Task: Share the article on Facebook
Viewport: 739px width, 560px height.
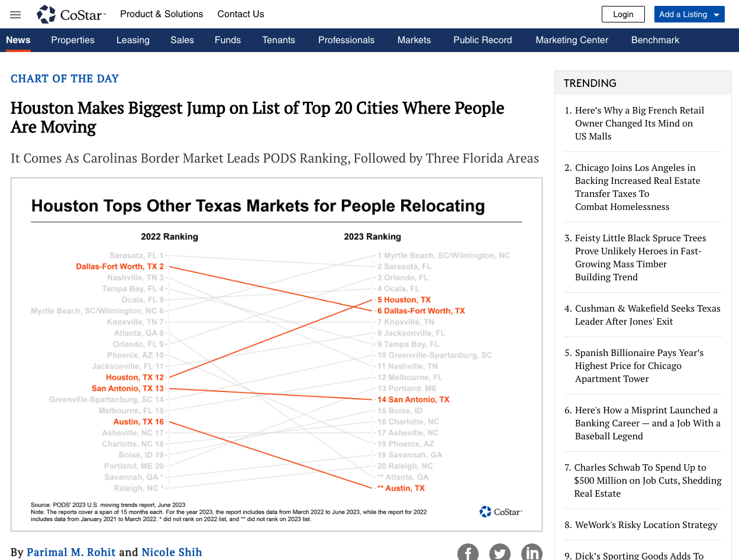Action: (x=468, y=553)
